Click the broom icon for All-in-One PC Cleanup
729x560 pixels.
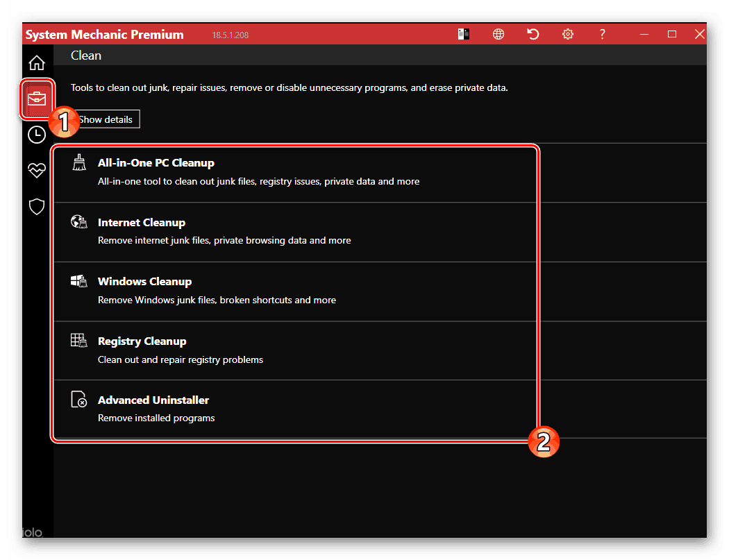pyautogui.click(x=79, y=162)
